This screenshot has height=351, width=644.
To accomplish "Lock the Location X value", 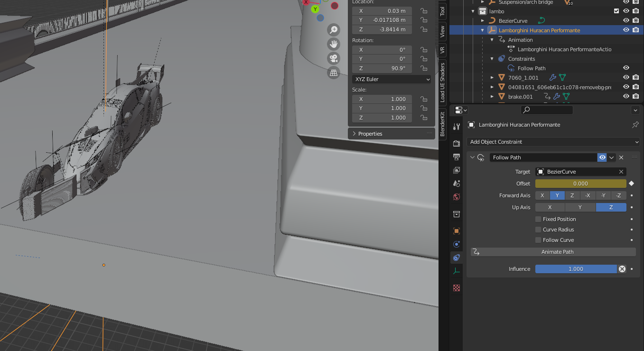I will [x=424, y=11].
